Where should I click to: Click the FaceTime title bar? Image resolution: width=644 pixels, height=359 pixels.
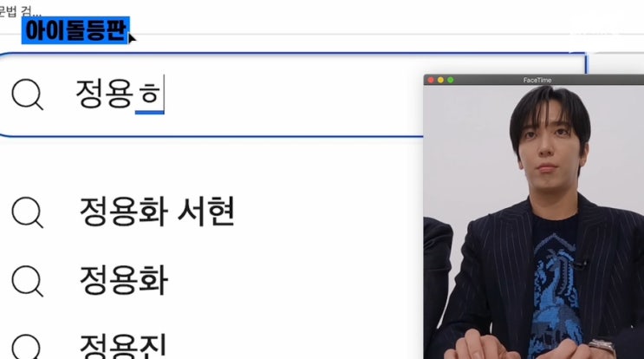534,80
